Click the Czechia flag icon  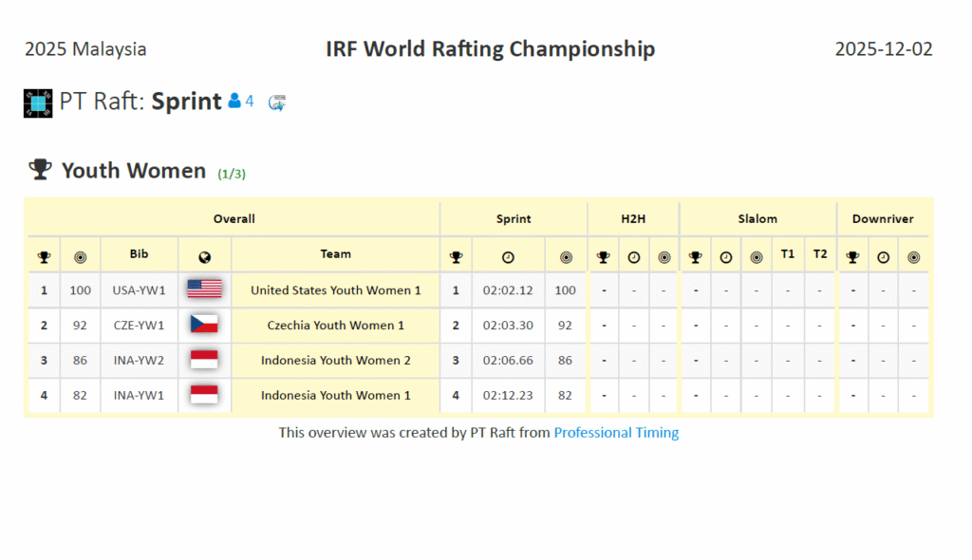[x=204, y=325]
